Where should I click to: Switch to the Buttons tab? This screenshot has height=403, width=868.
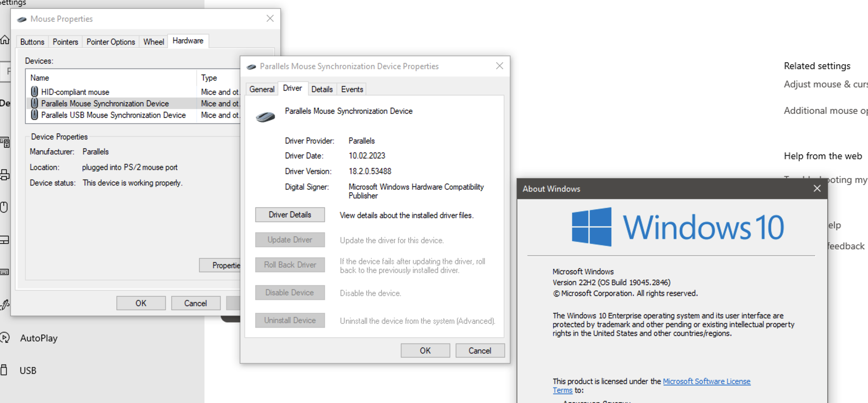32,42
